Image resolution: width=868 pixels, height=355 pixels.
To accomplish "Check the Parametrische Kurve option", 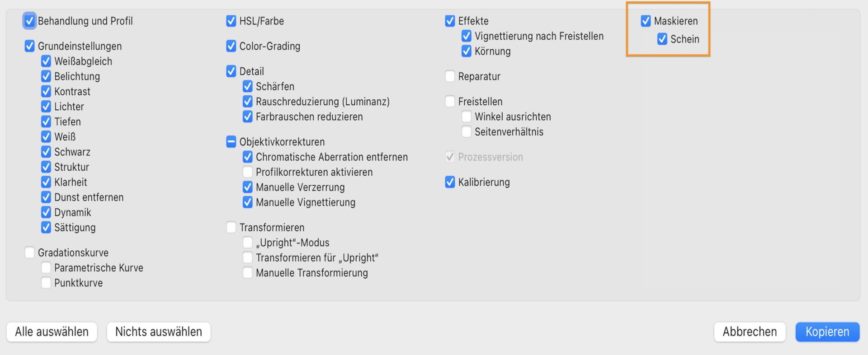I will pos(46,267).
